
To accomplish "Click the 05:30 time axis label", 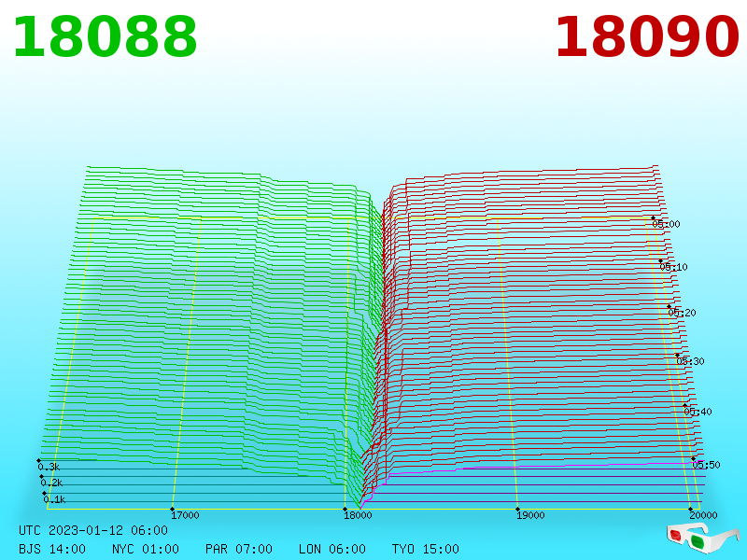I will point(690,361).
